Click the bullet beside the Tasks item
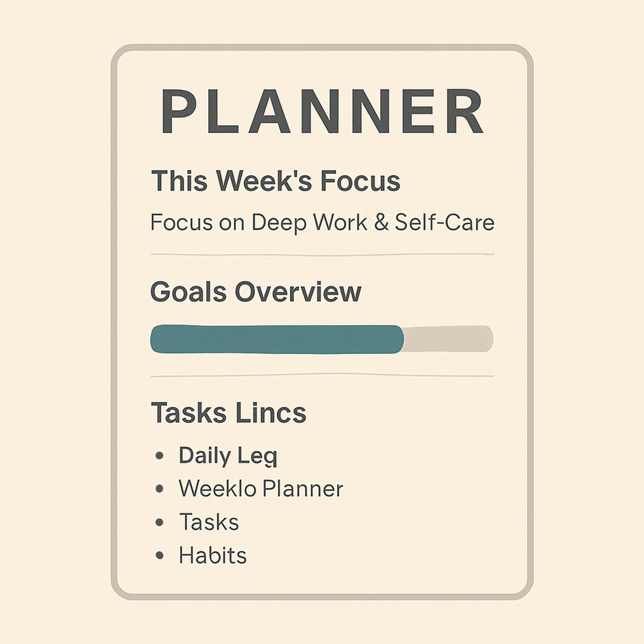644x644 pixels. click(159, 522)
